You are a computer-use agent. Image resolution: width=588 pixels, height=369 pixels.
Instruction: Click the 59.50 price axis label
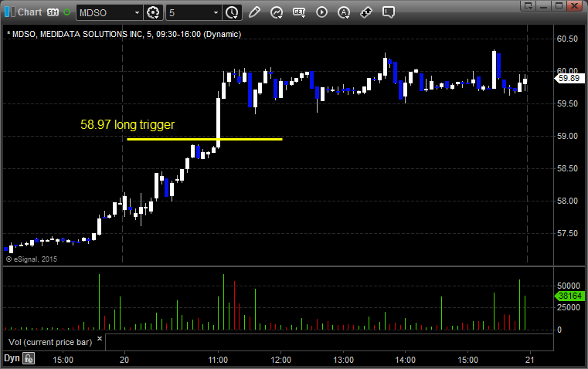(x=567, y=103)
